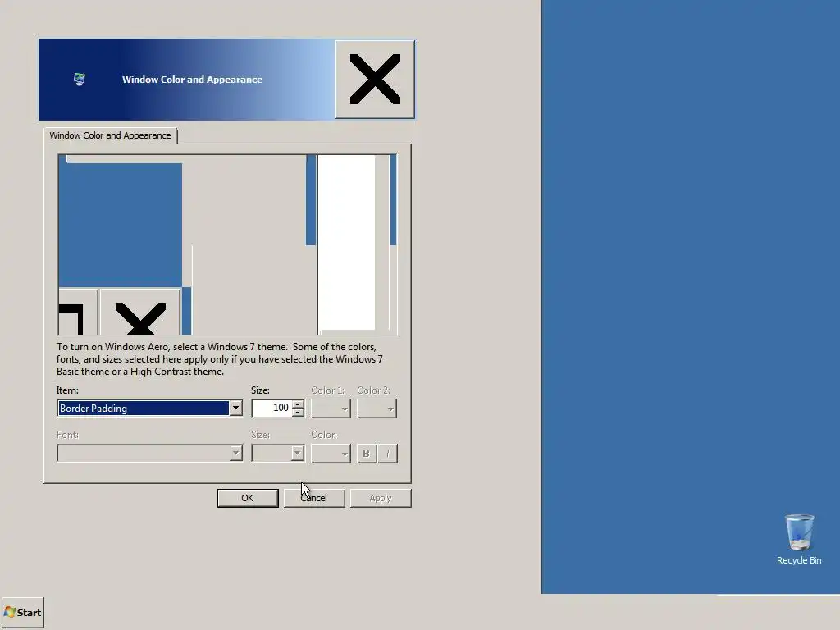Click the preview window maximize button
The height and width of the screenshot is (630, 840).
click(x=78, y=312)
